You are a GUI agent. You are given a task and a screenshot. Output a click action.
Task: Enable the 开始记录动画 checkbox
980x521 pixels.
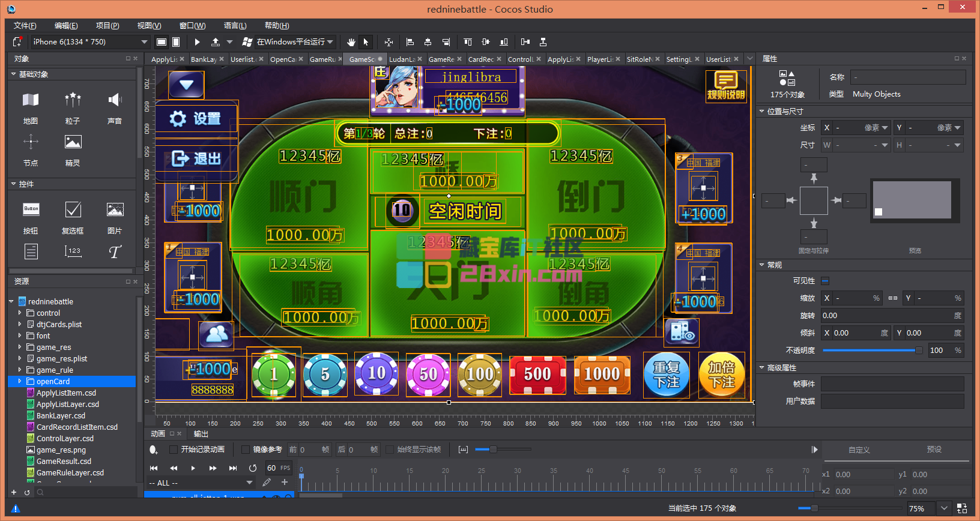click(x=174, y=450)
